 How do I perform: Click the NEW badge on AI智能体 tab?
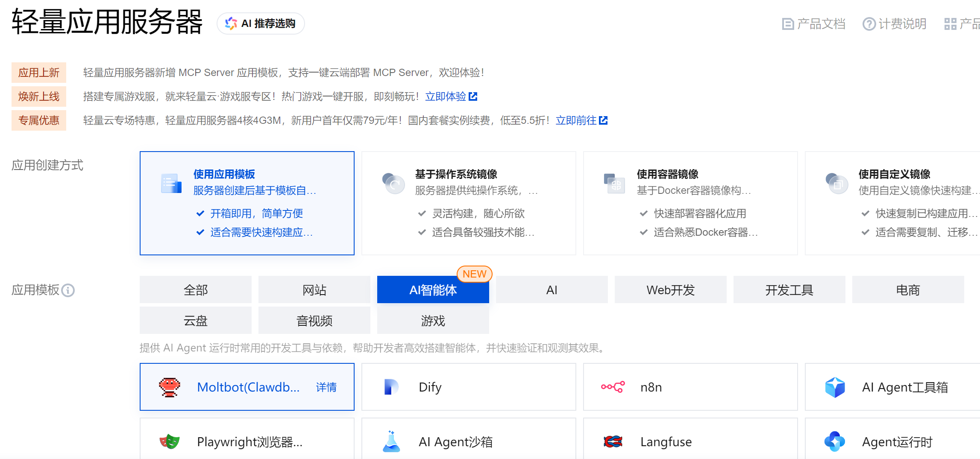(x=475, y=274)
